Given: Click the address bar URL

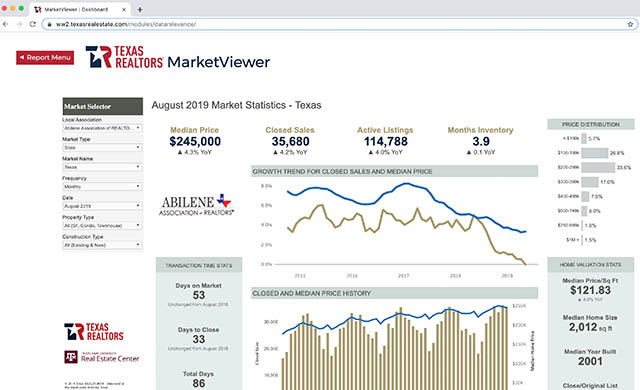Looking at the screenshot, I should 126,24.
